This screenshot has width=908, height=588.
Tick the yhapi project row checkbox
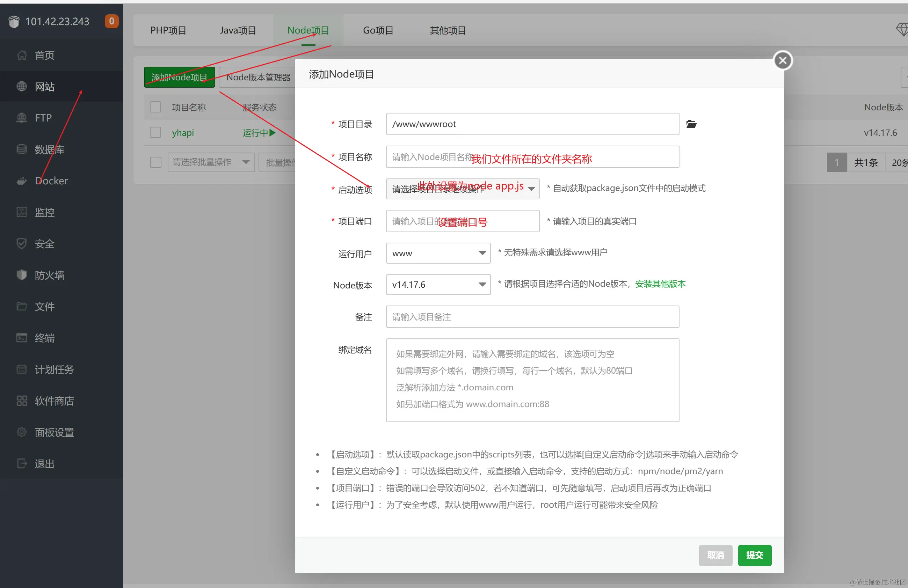point(155,132)
